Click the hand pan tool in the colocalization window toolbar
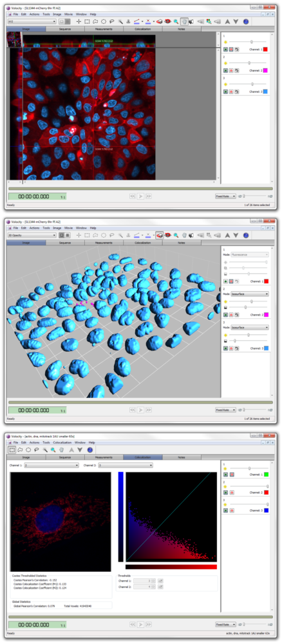The height and width of the screenshot is (644, 282). 62,450
